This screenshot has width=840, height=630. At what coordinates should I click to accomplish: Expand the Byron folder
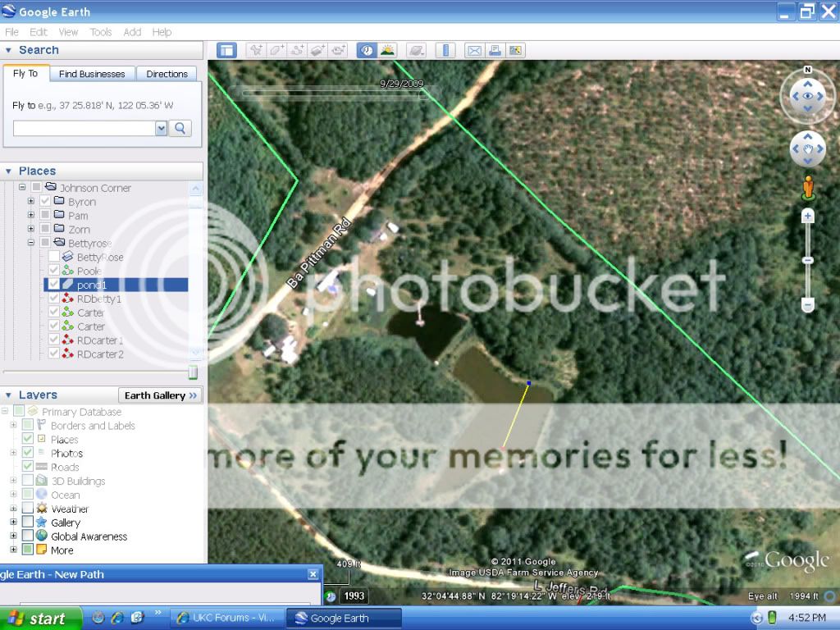pyautogui.click(x=31, y=201)
